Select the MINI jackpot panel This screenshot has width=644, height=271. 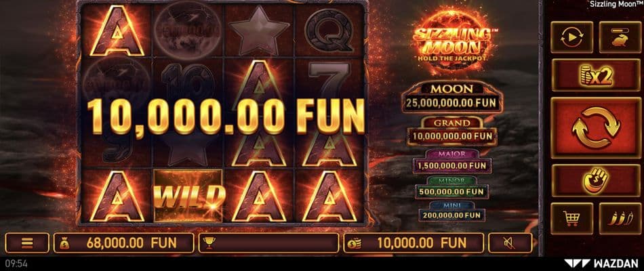coord(451,211)
